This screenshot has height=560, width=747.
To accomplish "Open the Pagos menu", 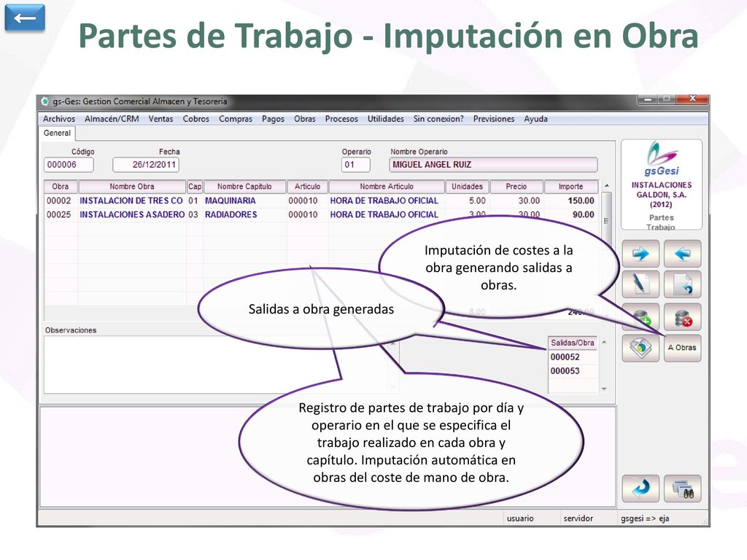I will pyautogui.click(x=273, y=119).
